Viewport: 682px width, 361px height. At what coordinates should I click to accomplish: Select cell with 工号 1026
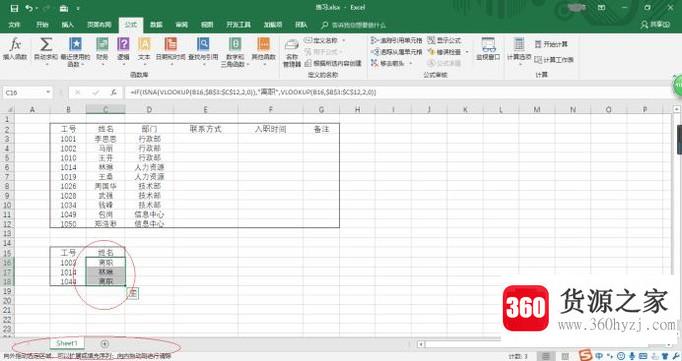click(68, 186)
